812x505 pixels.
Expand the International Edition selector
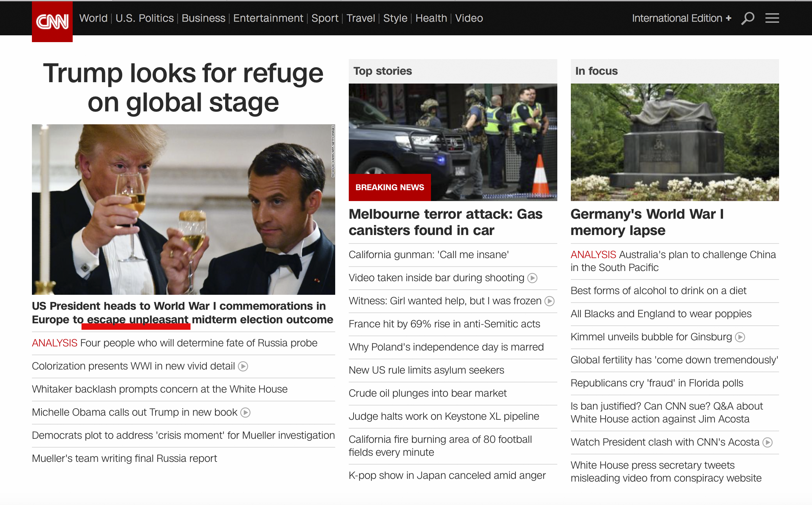(x=682, y=18)
